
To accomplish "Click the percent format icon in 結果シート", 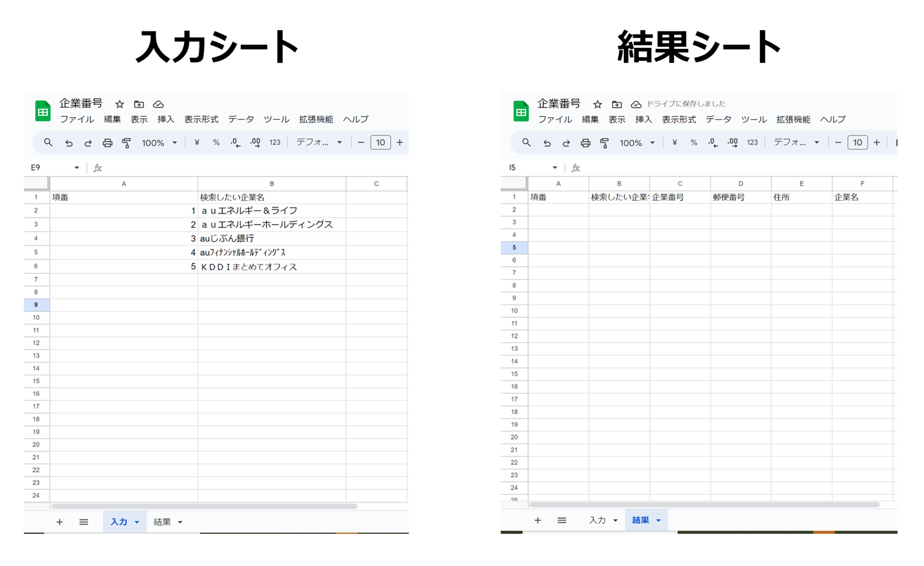I will (x=694, y=143).
